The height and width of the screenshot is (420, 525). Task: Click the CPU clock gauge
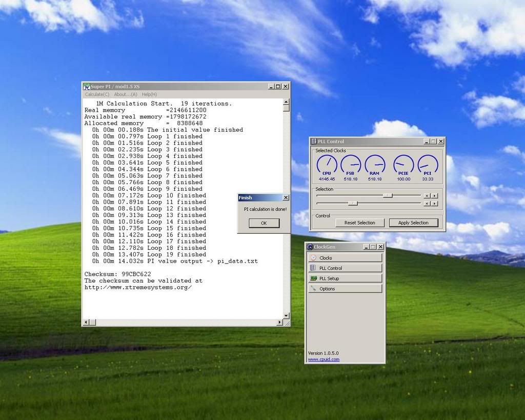click(327, 165)
